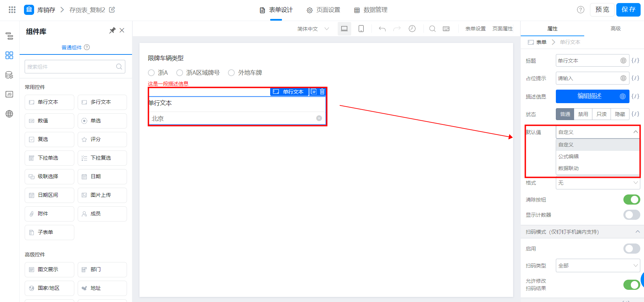Switch to 数据管理 tab
Viewport: 644px width, 302px height.
(x=370, y=10)
